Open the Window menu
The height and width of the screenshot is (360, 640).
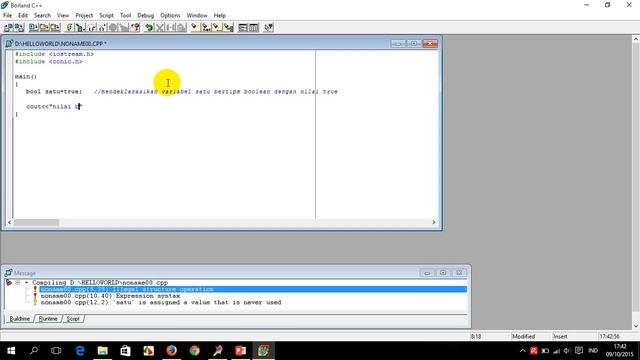coord(197,15)
